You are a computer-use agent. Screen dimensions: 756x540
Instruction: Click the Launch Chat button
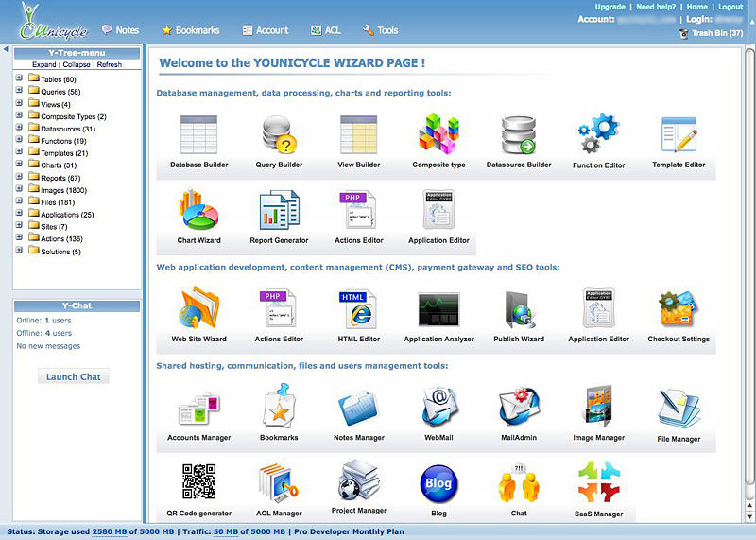click(x=74, y=376)
